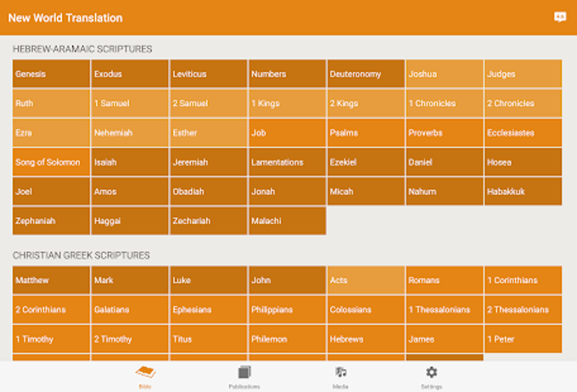Open the 2 Thessalonians tile
Image resolution: width=577 pixels, height=392 pixels.
click(x=524, y=310)
